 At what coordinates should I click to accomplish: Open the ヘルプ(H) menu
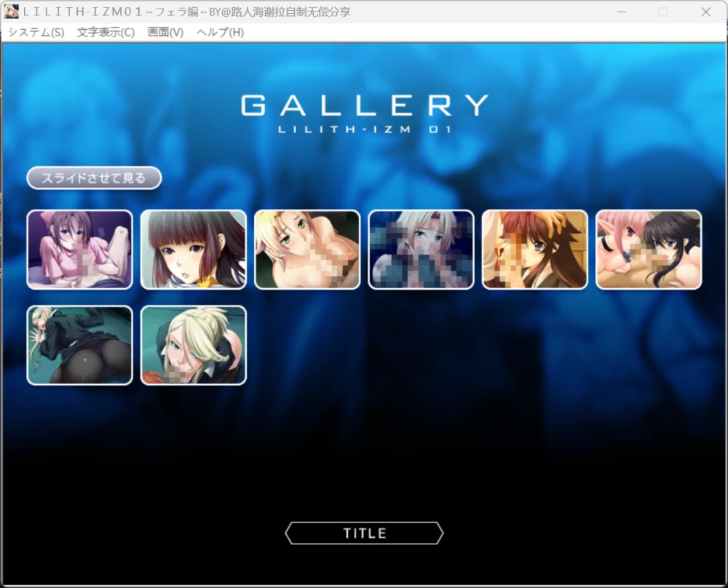(220, 33)
